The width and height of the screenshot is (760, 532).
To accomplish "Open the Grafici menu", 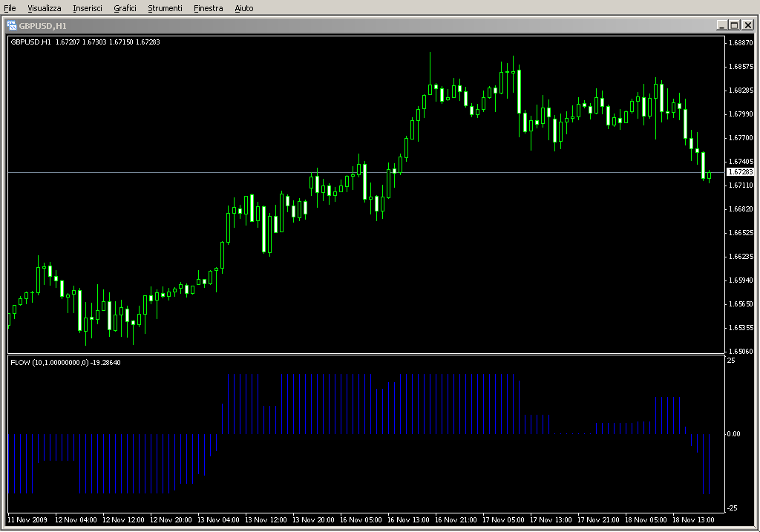I will click(125, 8).
